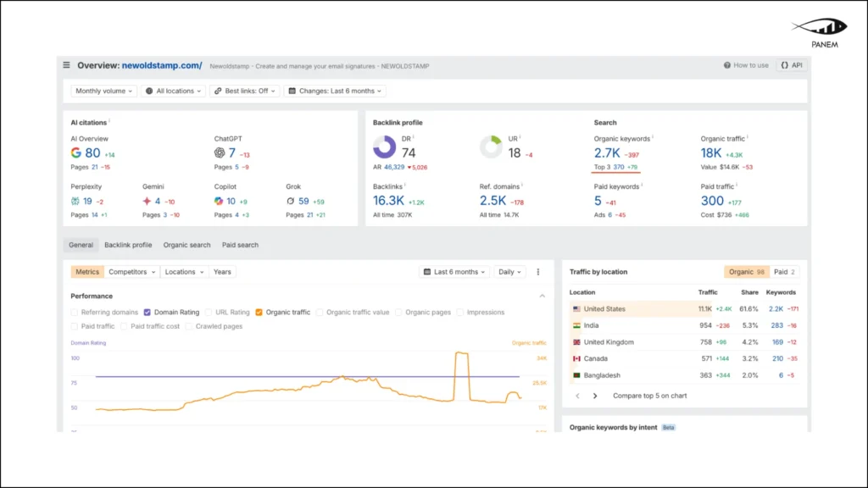The width and height of the screenshot is (868, 488).
Task: Collapse the Performance section chevron
Action: (542, 296)
